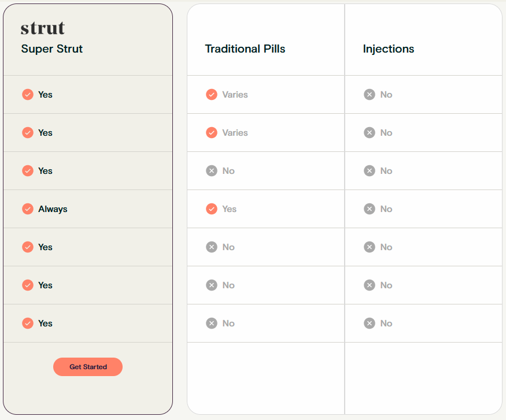Click the gray Yes under Traditional Pills

[230, 209]
